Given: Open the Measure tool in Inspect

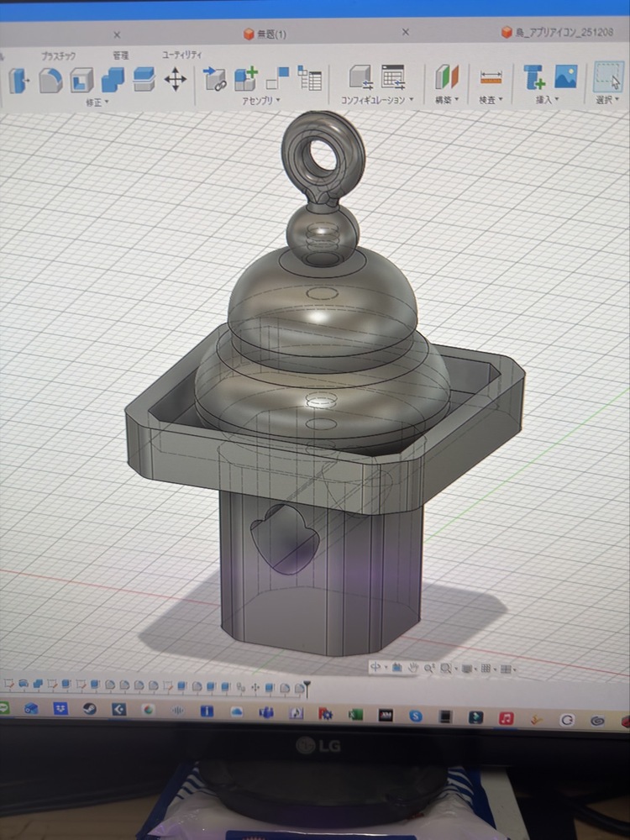Looking at the screenshot, I should [x=491, y=78].
